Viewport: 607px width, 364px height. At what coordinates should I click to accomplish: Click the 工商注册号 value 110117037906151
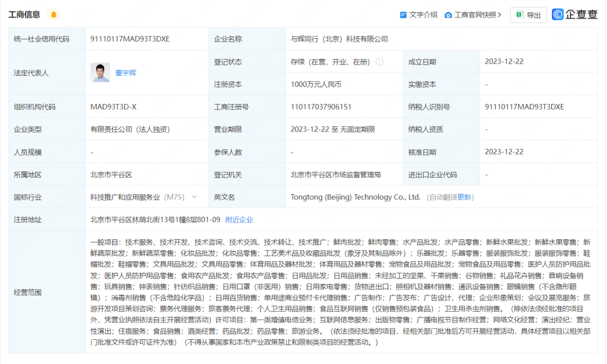(x=321, y=107)
